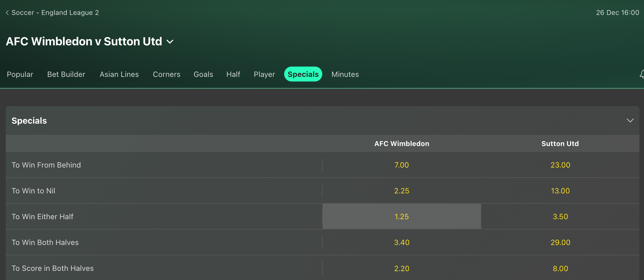Viewport: 644px width, 280px height.
Task: Select Sutton Utd To Win to Nil 13.00
Action: pyautogui.click(x=560, y=191)
